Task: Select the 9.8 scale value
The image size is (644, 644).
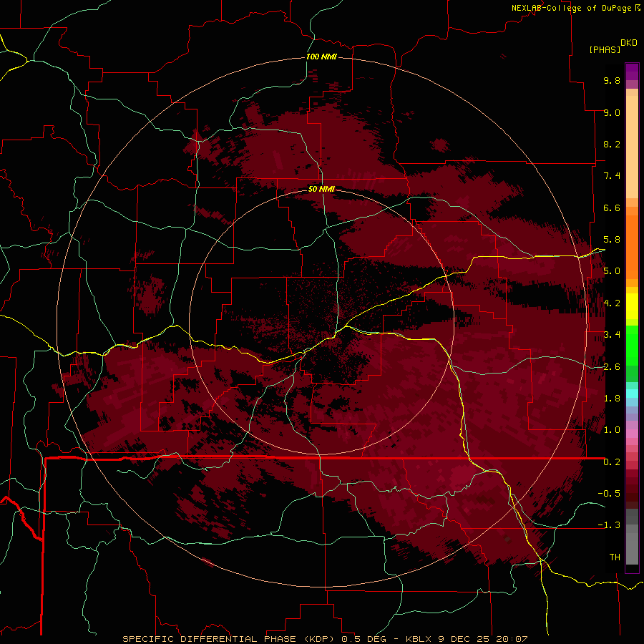Action: pos(612,80)
